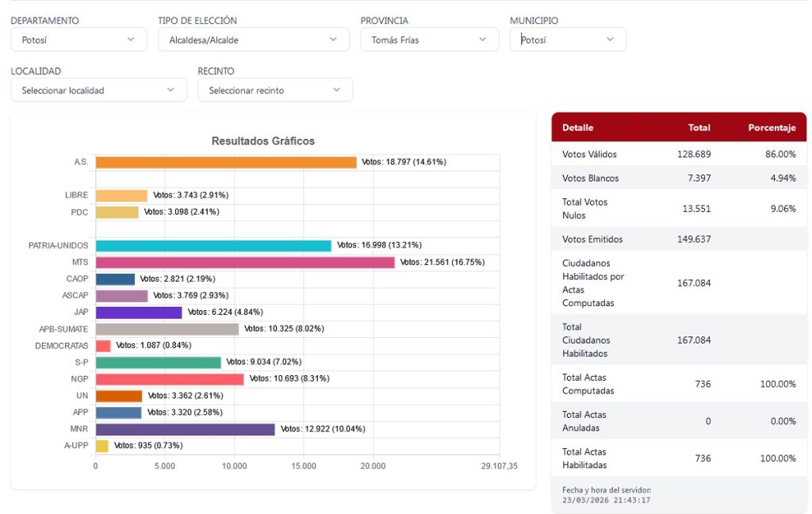Click the green S-P bar
This screenshot has height=514, width=812.
pos(158,362)
